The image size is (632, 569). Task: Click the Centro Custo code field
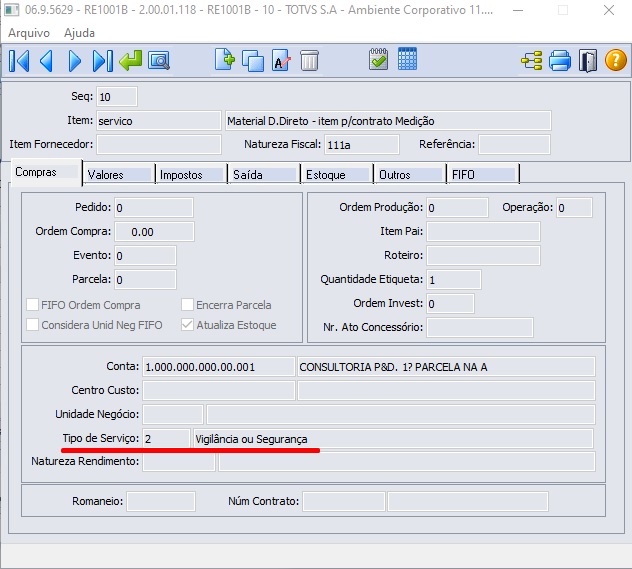click(x=218, y=390)
